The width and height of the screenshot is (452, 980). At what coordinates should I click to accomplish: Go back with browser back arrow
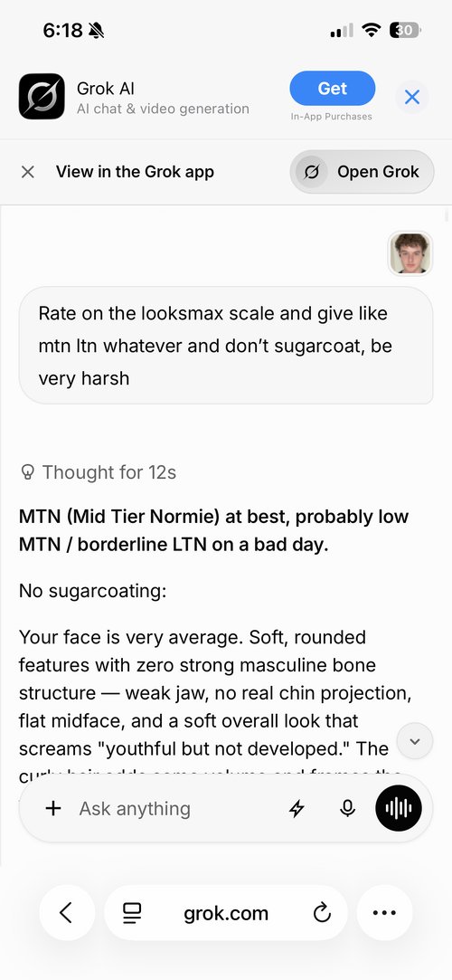67,913
